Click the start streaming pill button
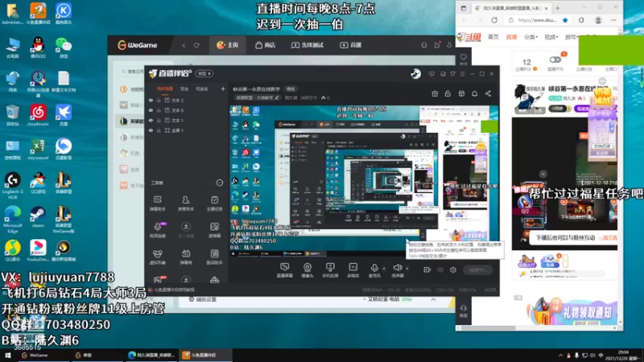The width and height of the screenshot is (644, 362). pyautogui.click(x=477, y=269)
